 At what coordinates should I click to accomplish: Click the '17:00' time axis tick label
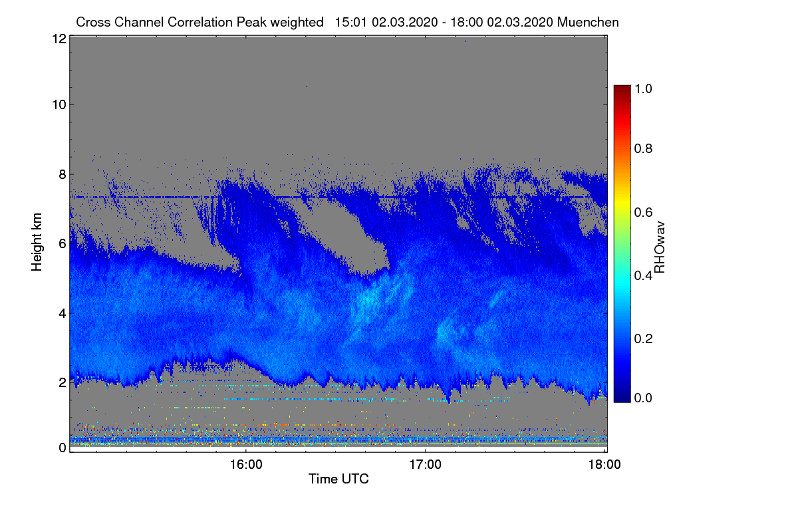425,464
